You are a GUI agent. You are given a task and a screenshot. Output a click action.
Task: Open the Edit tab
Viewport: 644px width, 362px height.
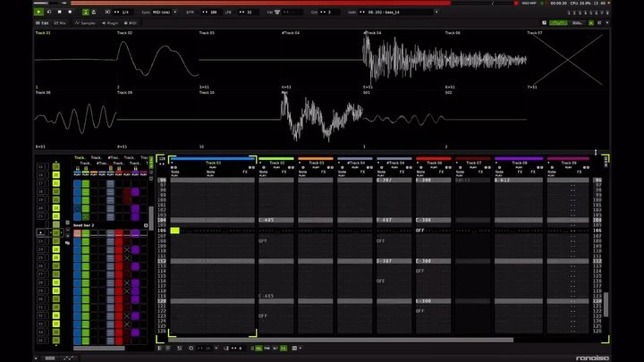pyautogui.click(x=41, y=22)
